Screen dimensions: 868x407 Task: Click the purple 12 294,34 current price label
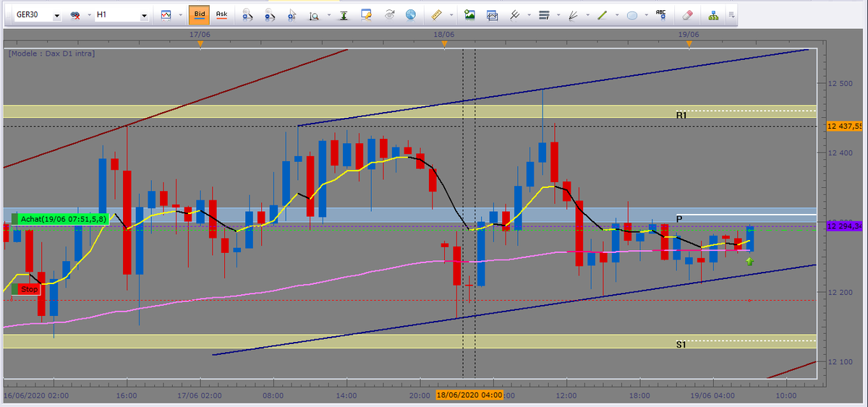[844, 227]
